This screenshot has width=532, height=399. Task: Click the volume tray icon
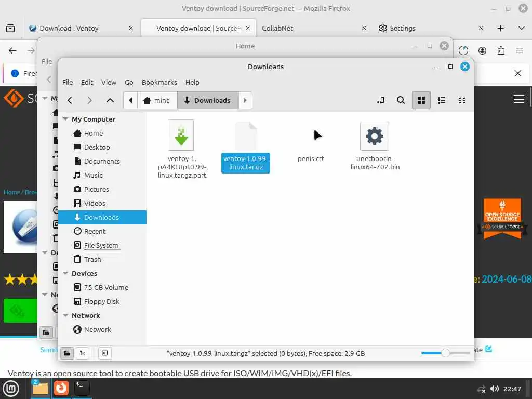tap(495, 389)
